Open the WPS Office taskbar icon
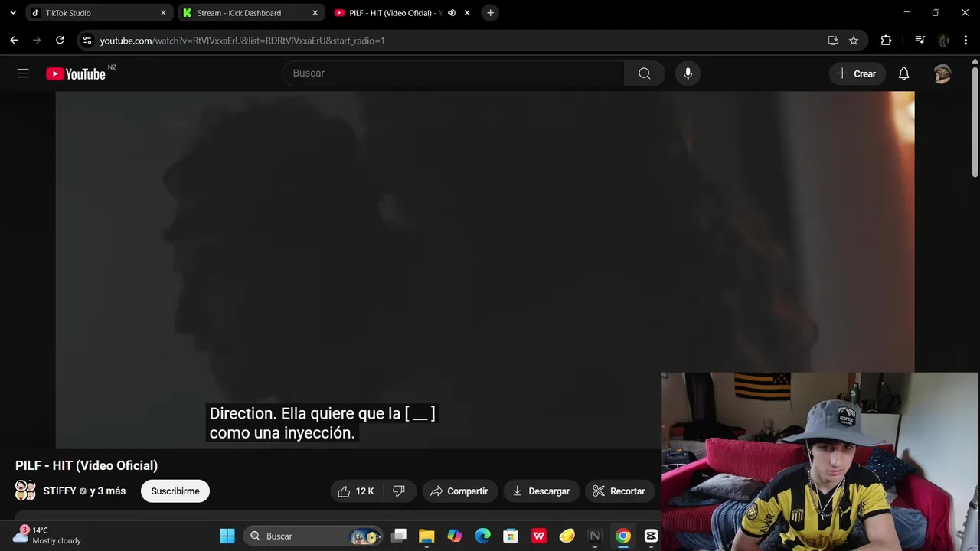The height and width of the screenshot is (551, 980). click(539, 536)
